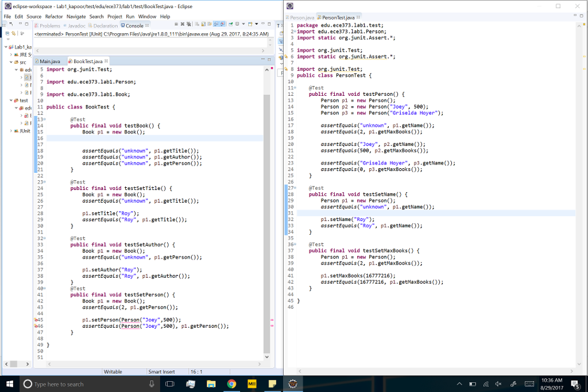
Task: Open the Refactor menu
Action: 54,16
